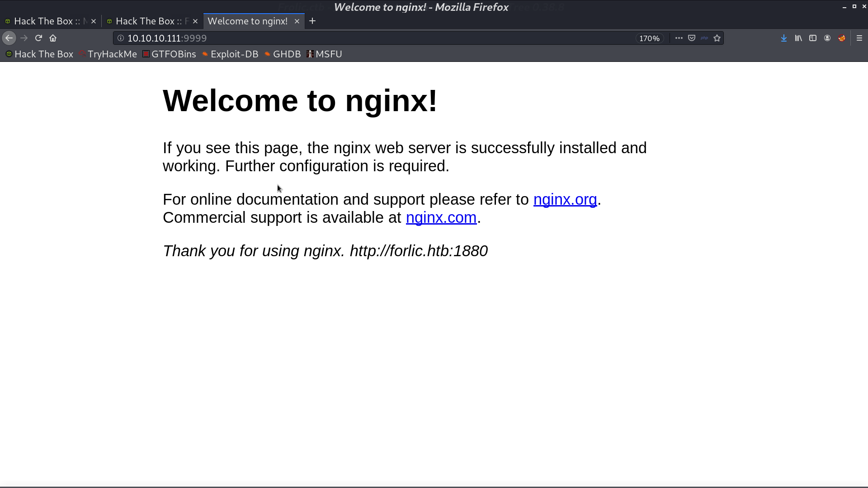Open the MSFU bookmark

pyautogui.click(x=324, y=54)
